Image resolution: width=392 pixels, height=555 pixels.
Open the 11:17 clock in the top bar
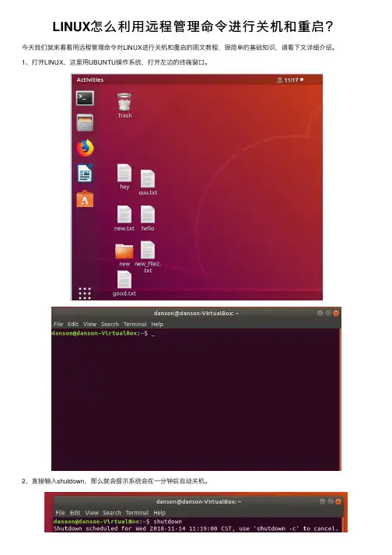coord(291,80)
